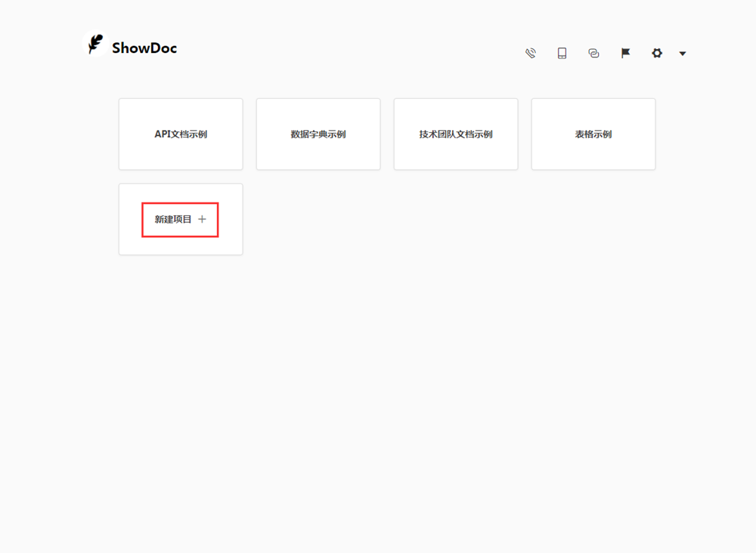This screenshot has width=756, height=553.
Task: Click the ShowDoc feather logo
Action: point(95,43)
